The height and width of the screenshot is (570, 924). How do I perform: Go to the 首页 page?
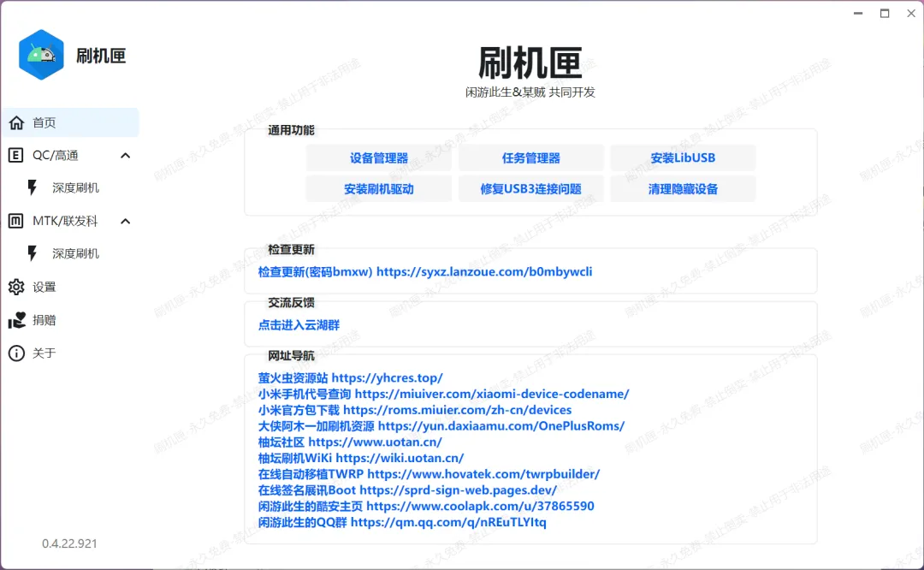click(71, 122)
